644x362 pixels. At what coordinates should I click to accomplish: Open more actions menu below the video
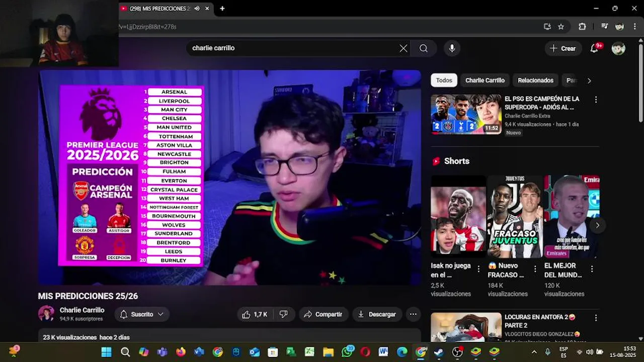(413, 314)
